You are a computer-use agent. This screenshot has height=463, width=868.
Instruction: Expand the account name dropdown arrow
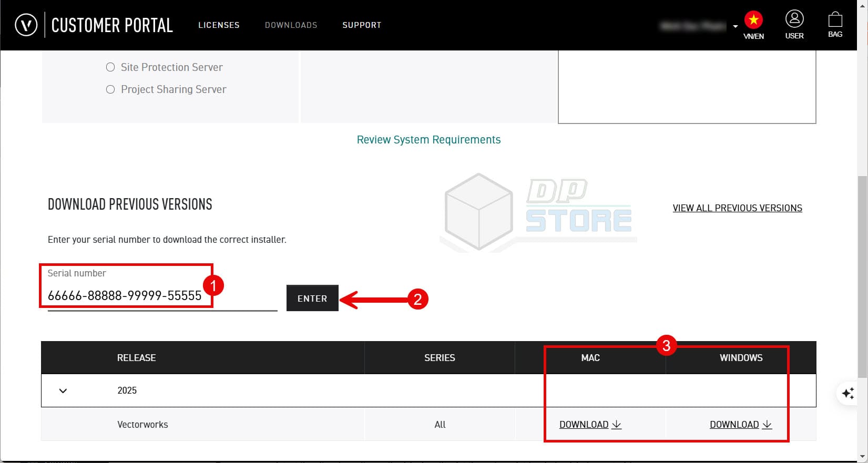(735, 26)
